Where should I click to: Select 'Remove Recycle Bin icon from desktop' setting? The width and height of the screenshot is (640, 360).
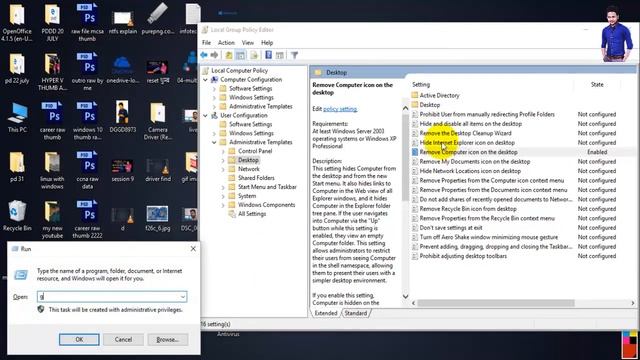468,209
